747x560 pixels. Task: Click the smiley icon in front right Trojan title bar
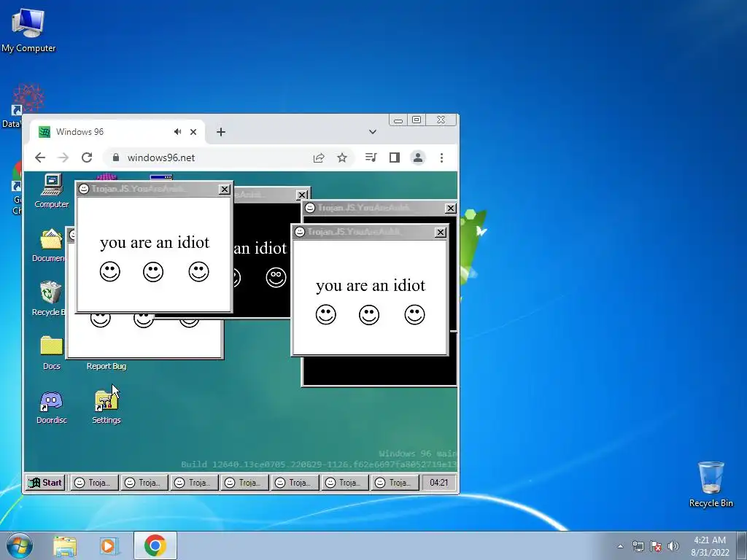[300, 232]
